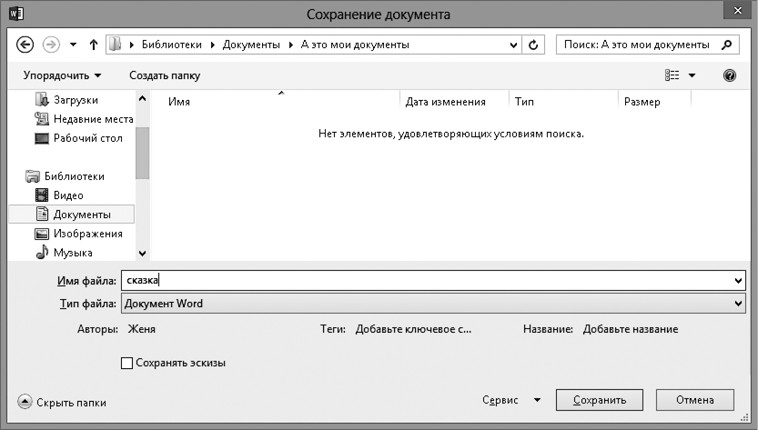The width and height of the screenshot is (758, 431).
Task: Click the Refresh button in address bar
Action: click(x=534, y=45)
